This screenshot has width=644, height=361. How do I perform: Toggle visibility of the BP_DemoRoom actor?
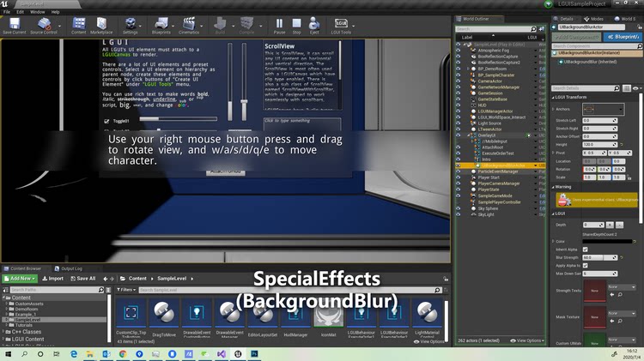click(x=458, y=69)
